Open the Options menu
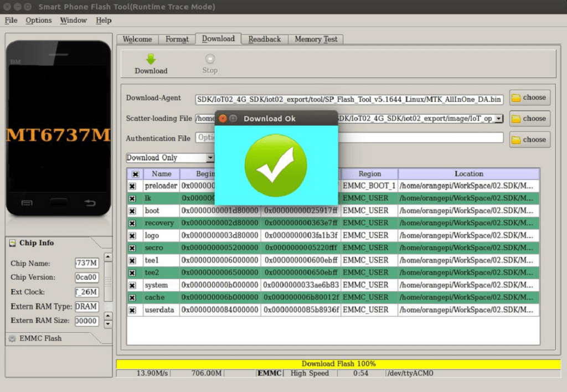This screenshot has height=392, width=567. pos(39,20)
